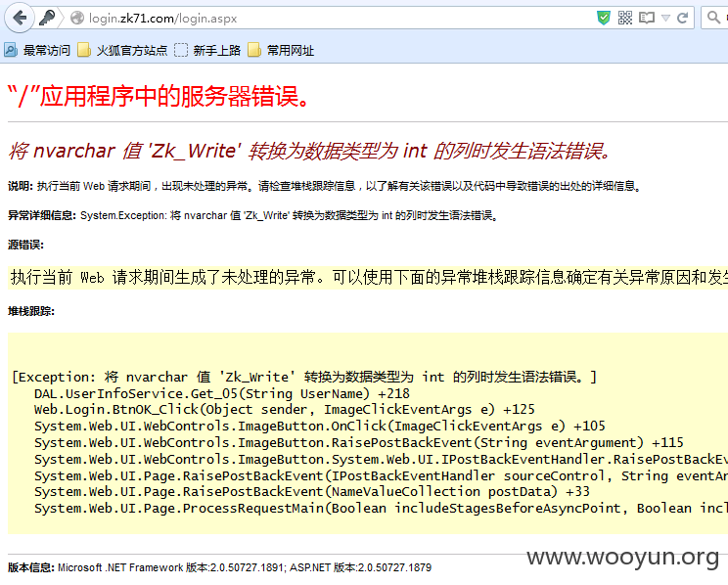Viewport: 728px width, 585px height.
Task: Click the ImageButton.OnClick +105 stack line
Action: (320, 427)
